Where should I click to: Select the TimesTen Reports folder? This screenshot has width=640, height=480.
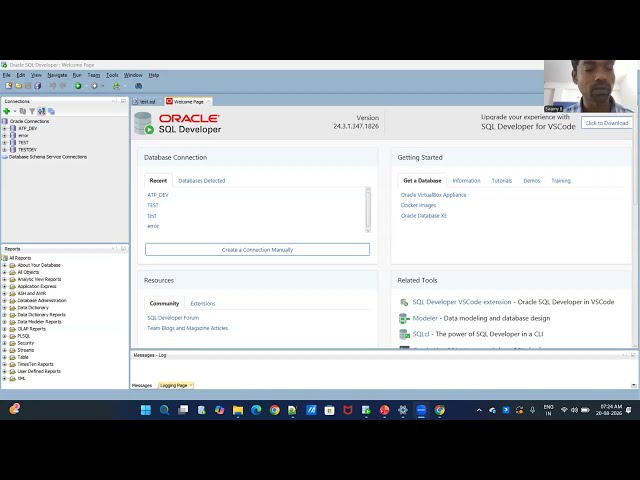coord(35,364)
